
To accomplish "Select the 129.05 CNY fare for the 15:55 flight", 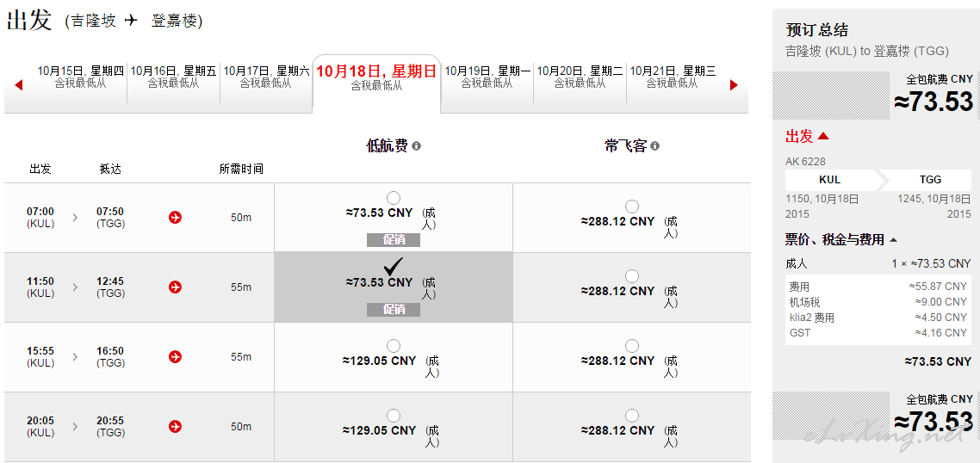I will pyautogui.click(x=394, y=346).
